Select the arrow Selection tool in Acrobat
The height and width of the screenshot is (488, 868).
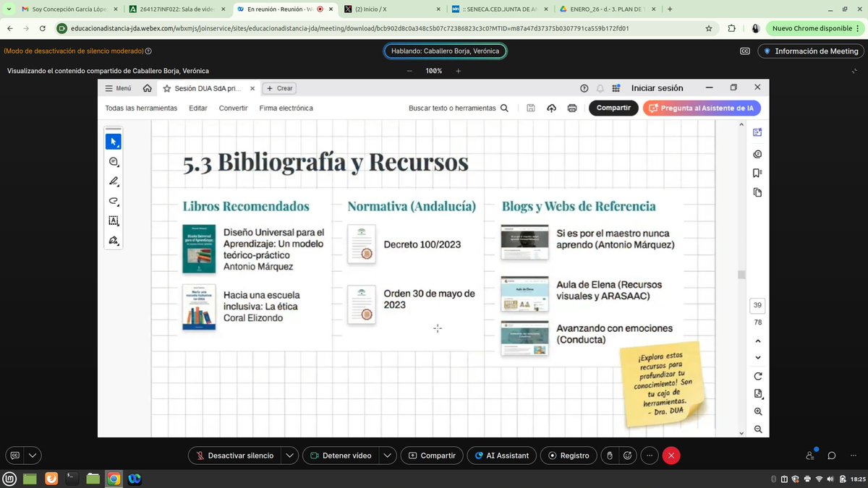(114, 142)
